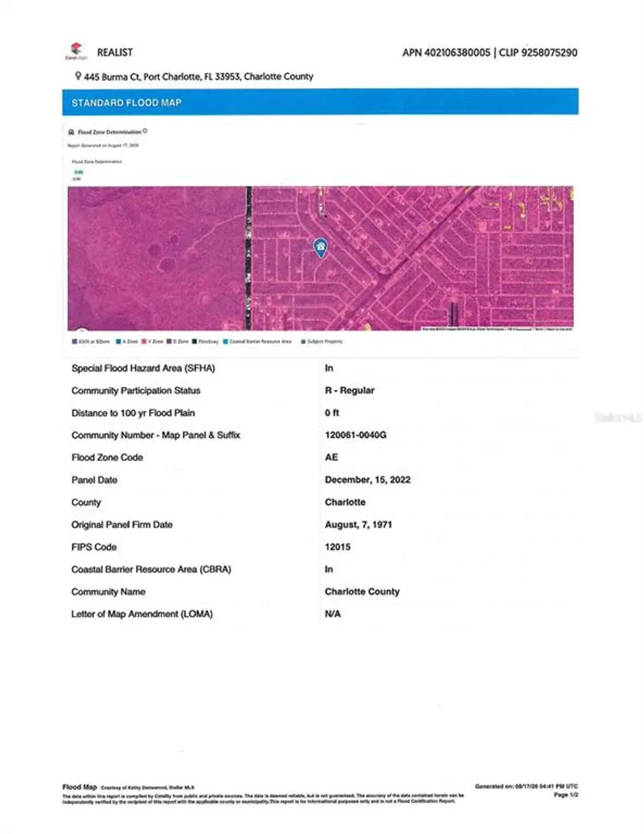Click the Original Panel Firm Date label
Screen dimensions: 644x834
coord(122,524)
